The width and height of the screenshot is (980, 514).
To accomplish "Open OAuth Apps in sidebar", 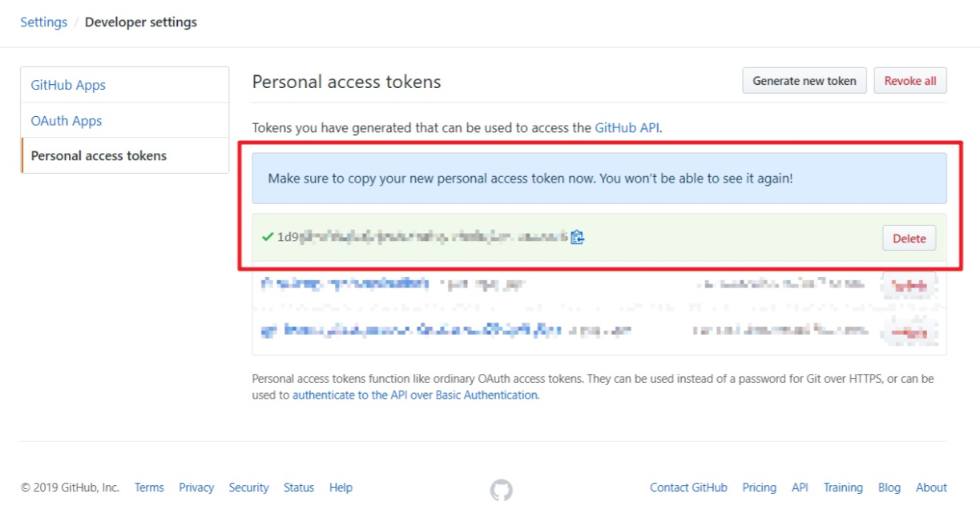I will (x=67, y=121).
